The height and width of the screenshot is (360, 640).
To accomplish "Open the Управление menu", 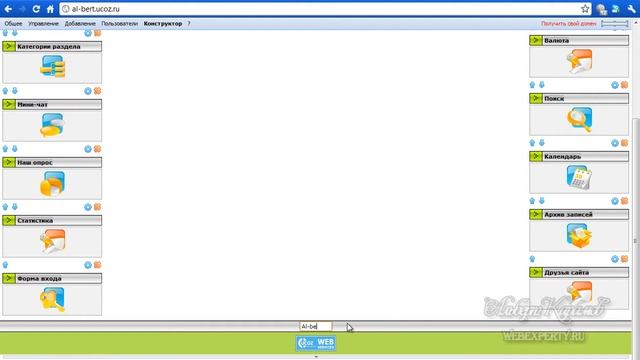I will coord(43,24).
